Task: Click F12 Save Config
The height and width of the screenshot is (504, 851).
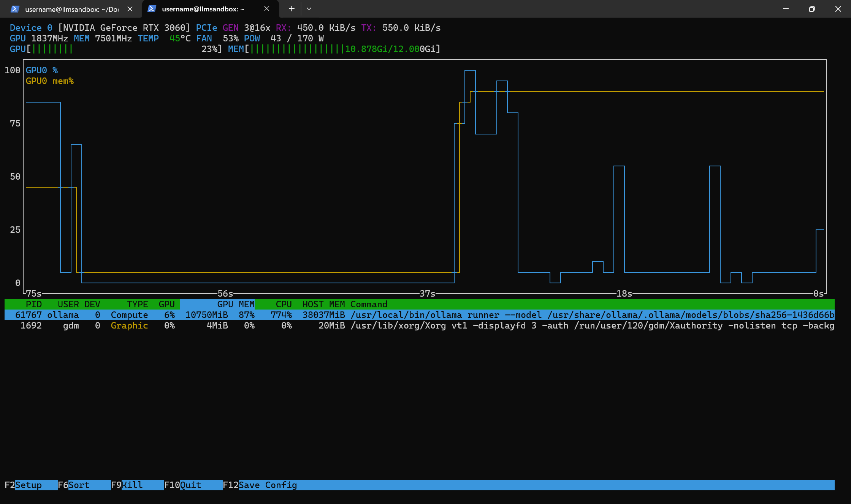Action: (x=260, y=485)
